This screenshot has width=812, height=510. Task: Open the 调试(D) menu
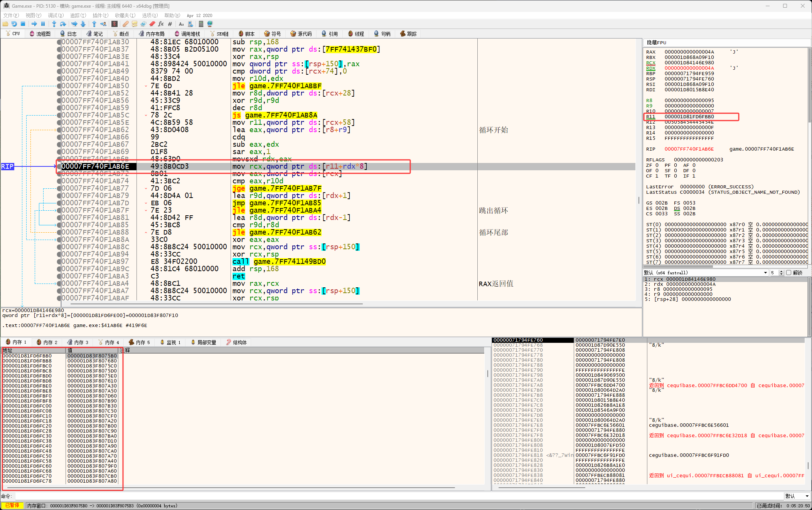point(56,15)
